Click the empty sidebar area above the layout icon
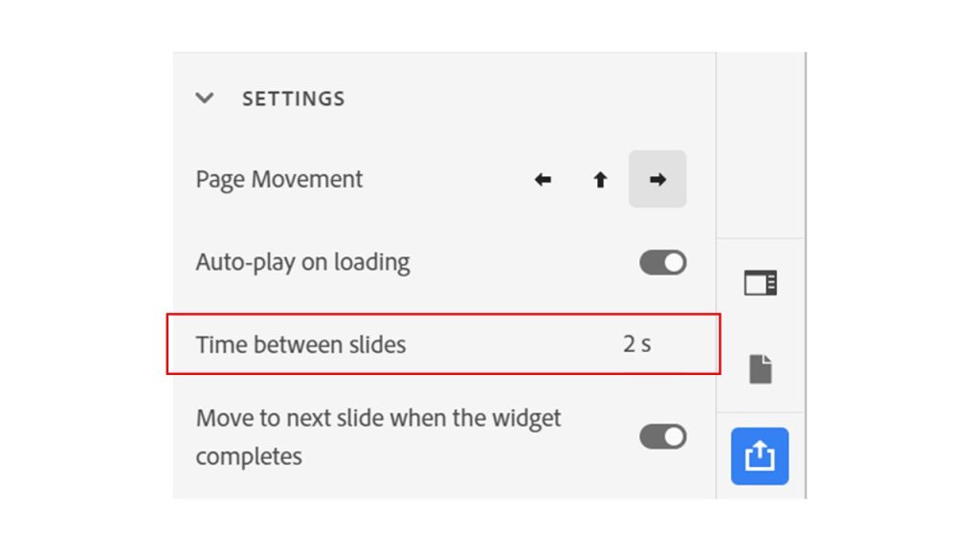Image resolution: width=980 pixels, height=551 pixels. (x=760, y=145)
